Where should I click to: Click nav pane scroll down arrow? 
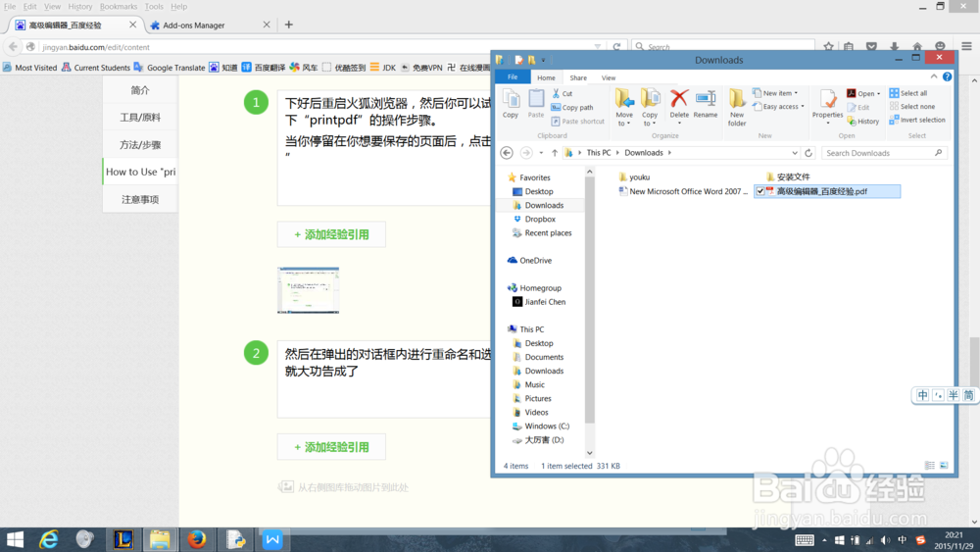(589, 453)
